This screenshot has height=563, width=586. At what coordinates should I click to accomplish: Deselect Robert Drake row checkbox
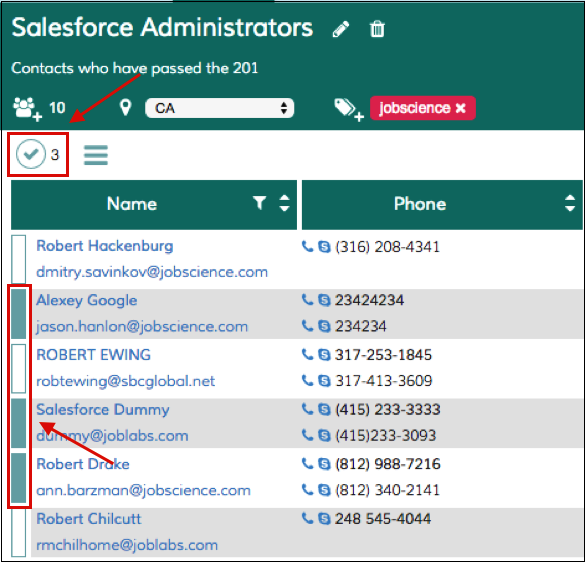click(19, 478)
